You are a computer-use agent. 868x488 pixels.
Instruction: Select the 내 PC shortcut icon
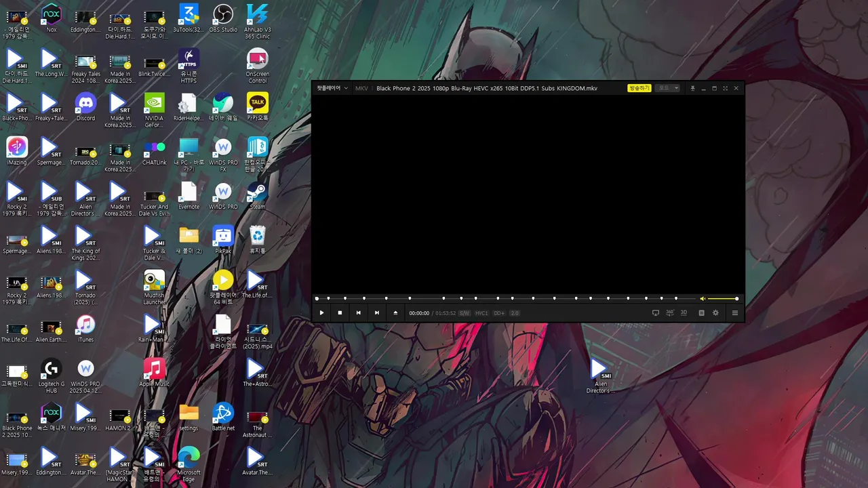pos(189,155)
